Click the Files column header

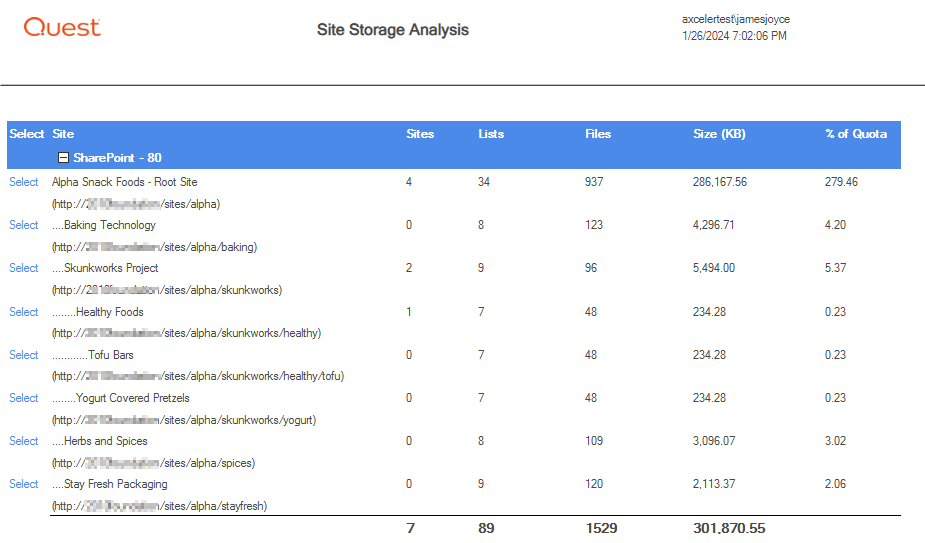pos(598,134)
